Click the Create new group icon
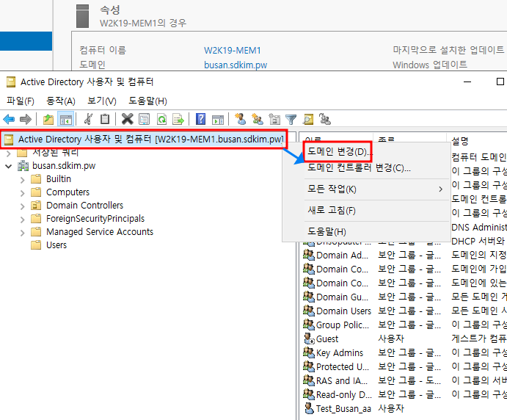 (x=258, y=120)
